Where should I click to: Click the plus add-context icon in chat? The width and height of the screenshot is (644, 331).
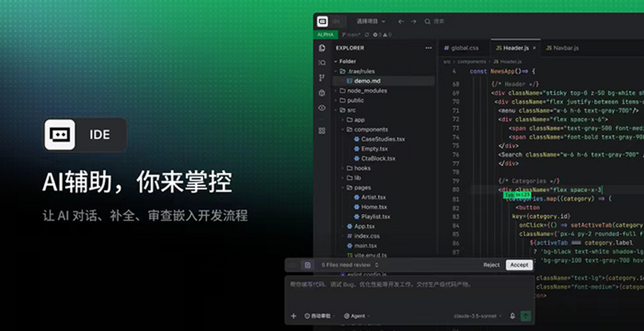(x=294, y=316)
